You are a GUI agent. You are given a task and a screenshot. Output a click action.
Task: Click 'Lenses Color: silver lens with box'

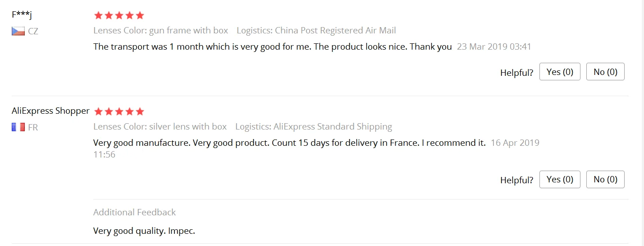click(160, 127)
